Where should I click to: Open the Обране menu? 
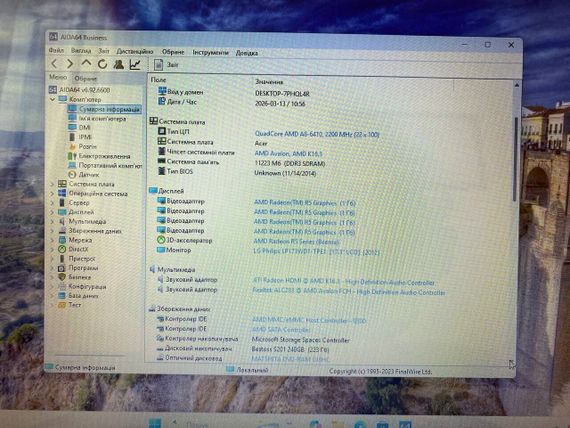[x=173, y=52]
